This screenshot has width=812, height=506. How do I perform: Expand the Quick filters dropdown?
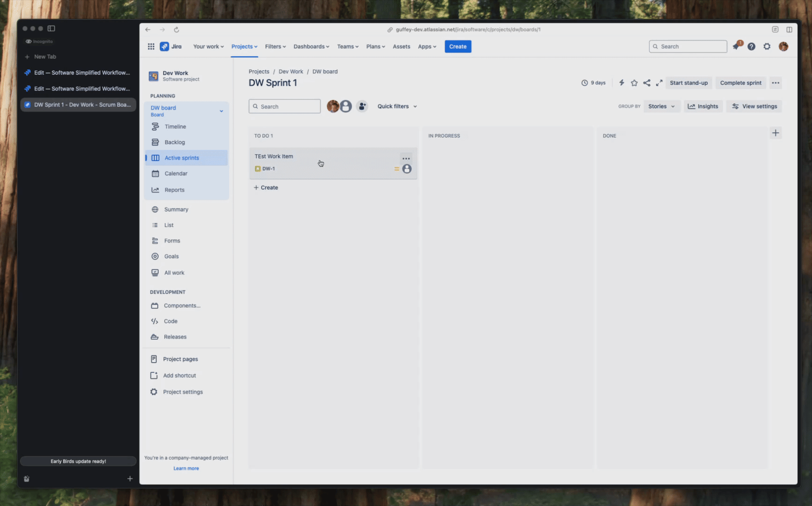pos(397,106)
